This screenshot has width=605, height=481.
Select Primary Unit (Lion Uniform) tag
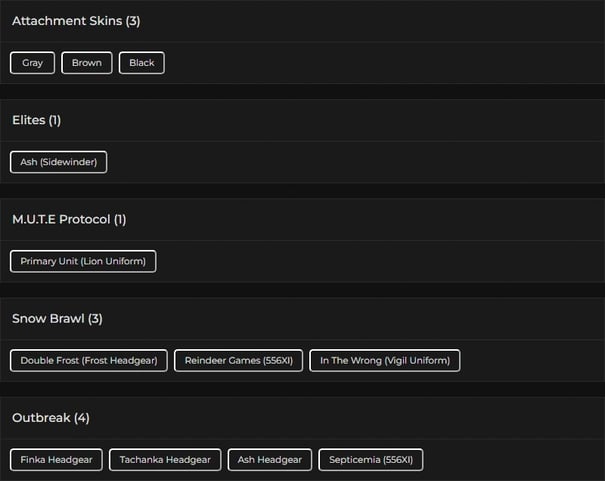point(83,261)
